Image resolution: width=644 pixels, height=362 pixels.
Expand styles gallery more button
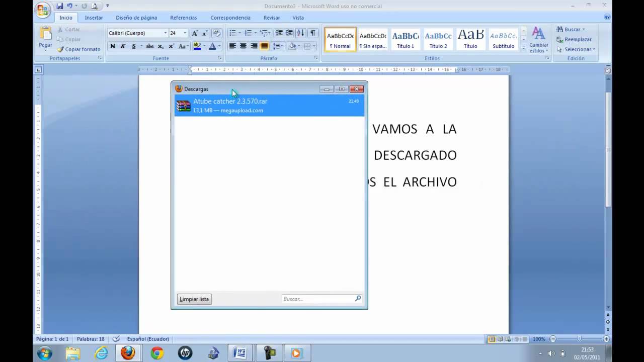523,49
